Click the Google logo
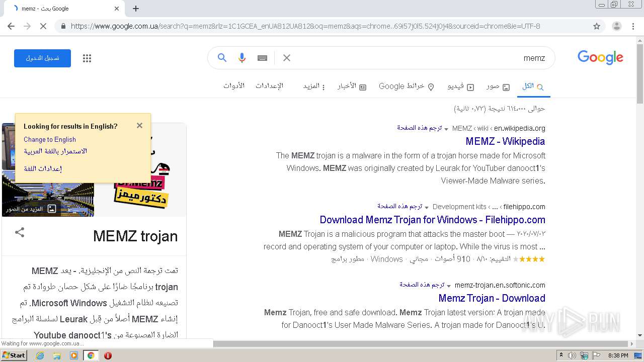The height and width of the screenshot is (362, 644). click(600, 58)
